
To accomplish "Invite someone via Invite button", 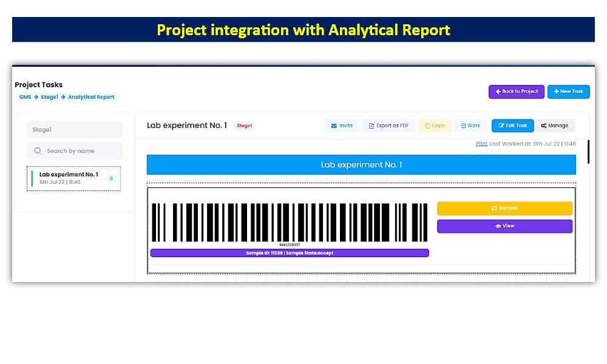I will (x=342, y=126).
